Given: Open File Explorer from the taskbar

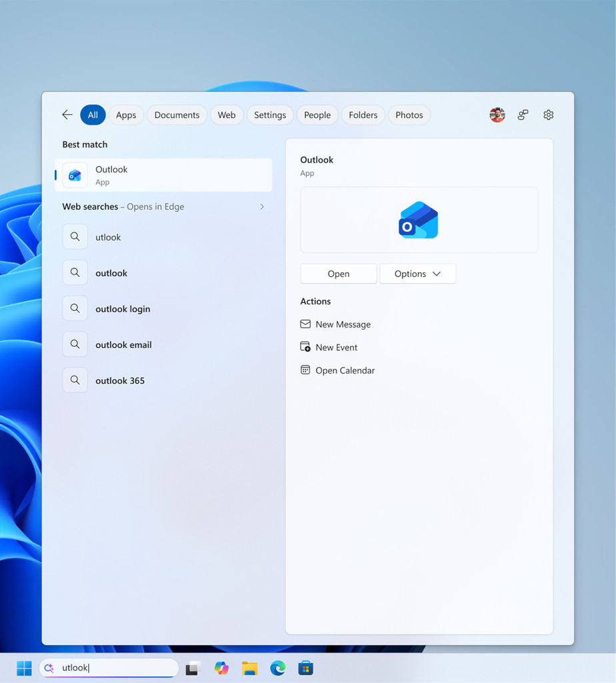Looking at the screenshot, I should point(249,668).
